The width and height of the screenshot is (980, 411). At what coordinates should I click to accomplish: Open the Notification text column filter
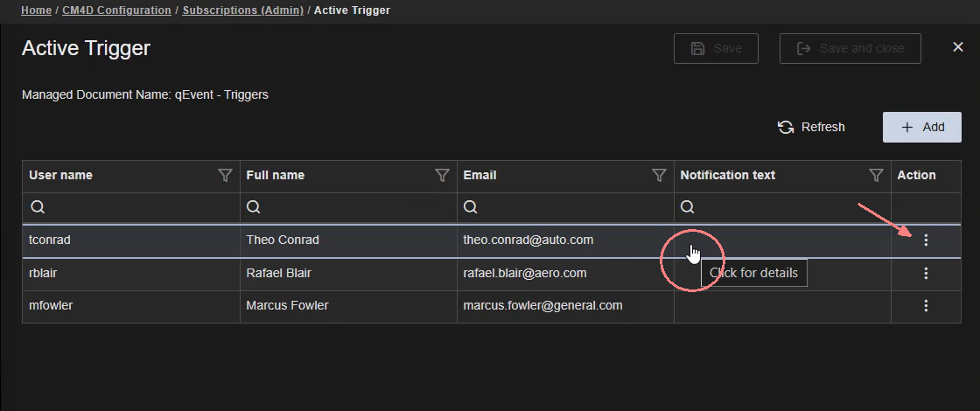pyautogui.click(x=876, y=176)
